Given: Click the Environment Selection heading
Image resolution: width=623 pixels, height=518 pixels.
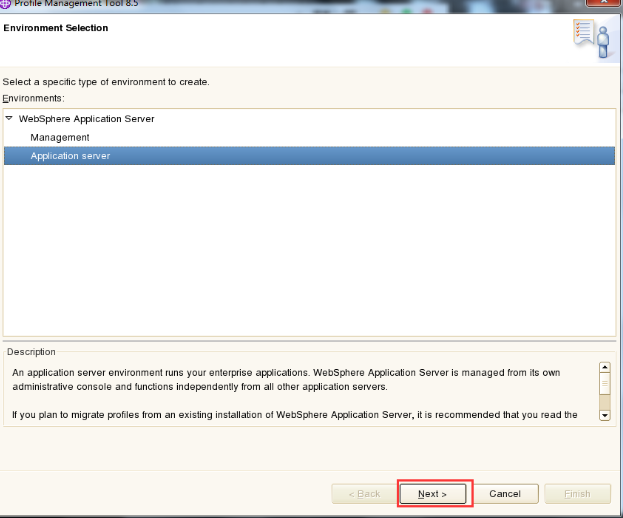Looking at the screenshot, I should (x=56, y=28).
